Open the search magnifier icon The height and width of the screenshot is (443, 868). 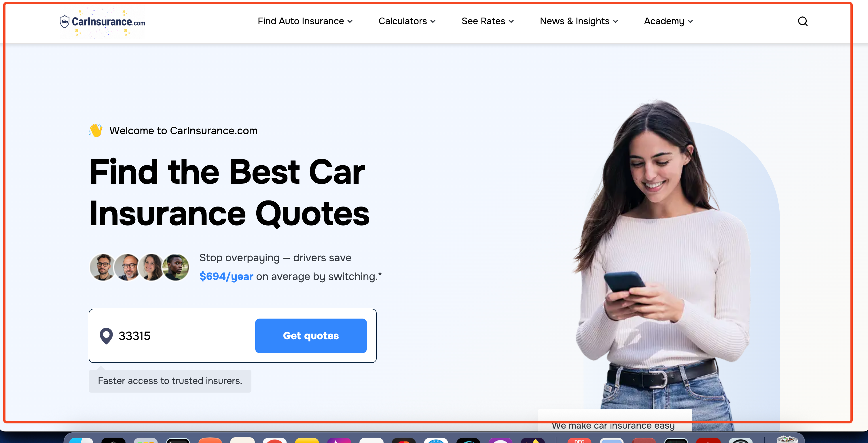coord(803,21)
